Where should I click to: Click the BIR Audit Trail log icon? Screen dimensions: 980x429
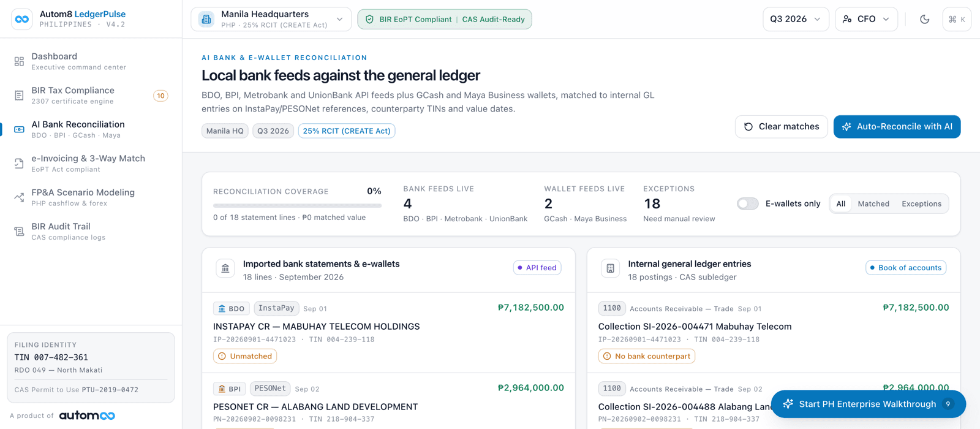19,232
